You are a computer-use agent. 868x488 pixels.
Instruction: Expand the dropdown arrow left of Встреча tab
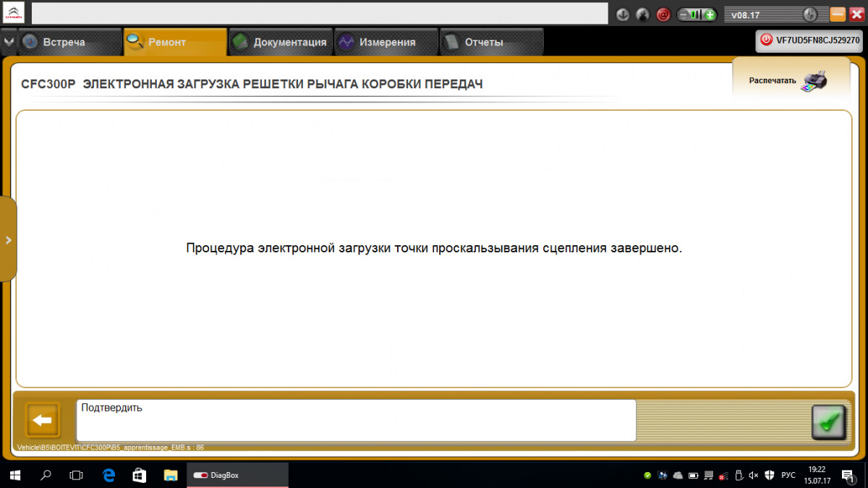click(x=9, y=42)
